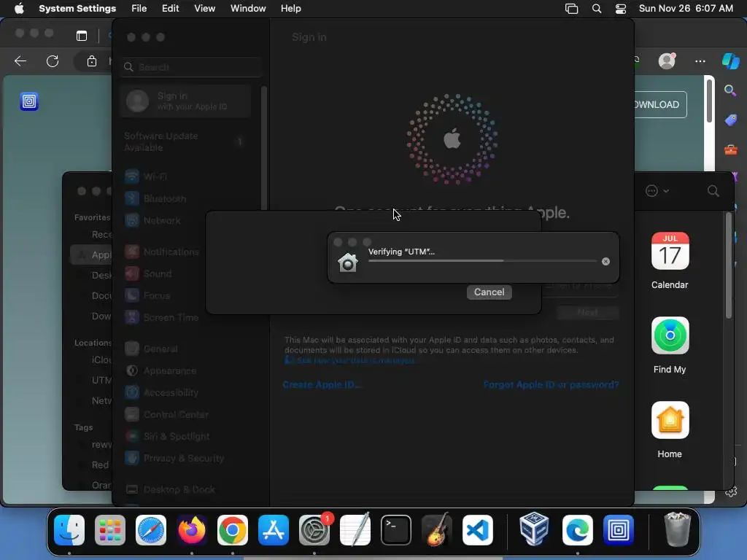
Task: Open System Settings from the Dock
Action: (x=314, y=530)
